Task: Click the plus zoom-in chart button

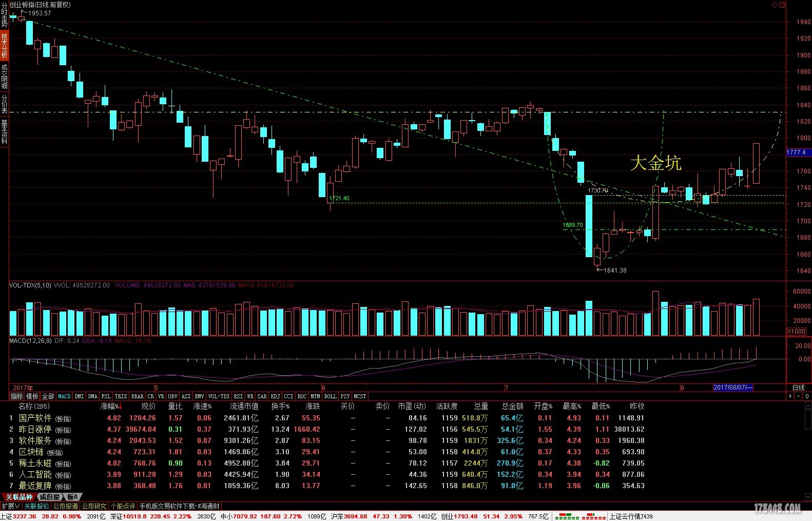Action: click(790, 396)
